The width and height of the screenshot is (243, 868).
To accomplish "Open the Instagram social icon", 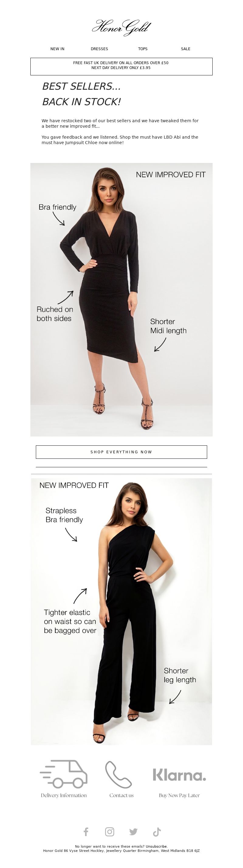I will 110,832.
